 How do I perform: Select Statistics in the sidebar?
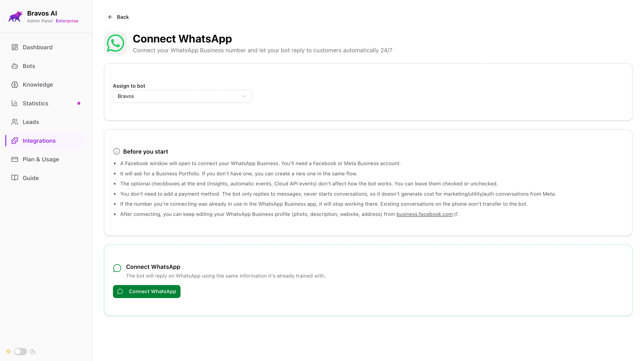click(x=46, y=103)
